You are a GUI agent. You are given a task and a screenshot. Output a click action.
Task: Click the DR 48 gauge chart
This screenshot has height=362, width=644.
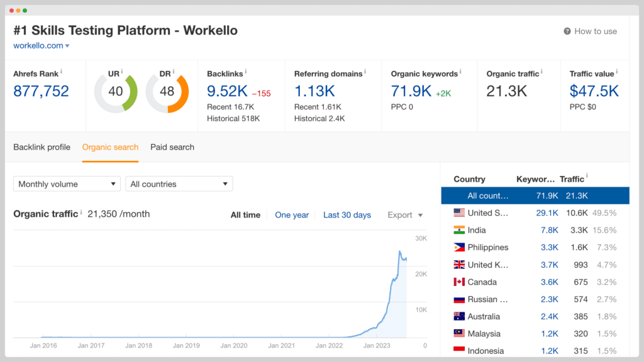click(167, 92)
